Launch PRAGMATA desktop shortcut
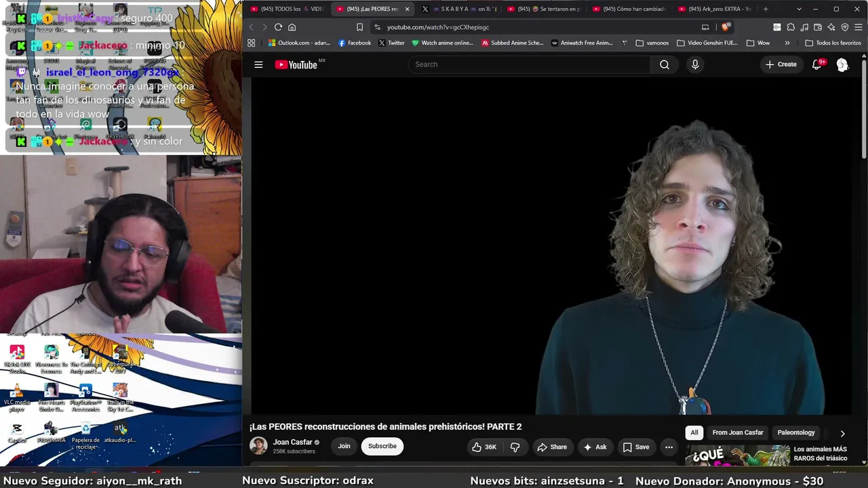This screenshot has height=488, width=868. pyautogui.click(x=51, y=432)
